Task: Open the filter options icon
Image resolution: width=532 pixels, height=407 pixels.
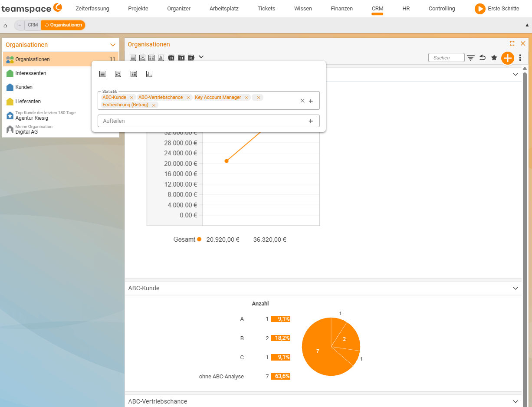Action: (x=471, y=57)
